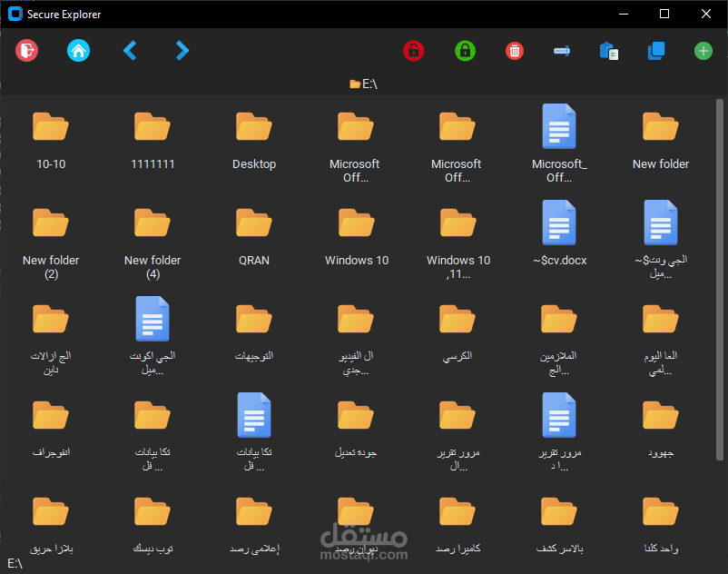This screenshot has width=728, height=574.
Task: Click the Secure Explorer title bar icon
Action: click(15, 14)
